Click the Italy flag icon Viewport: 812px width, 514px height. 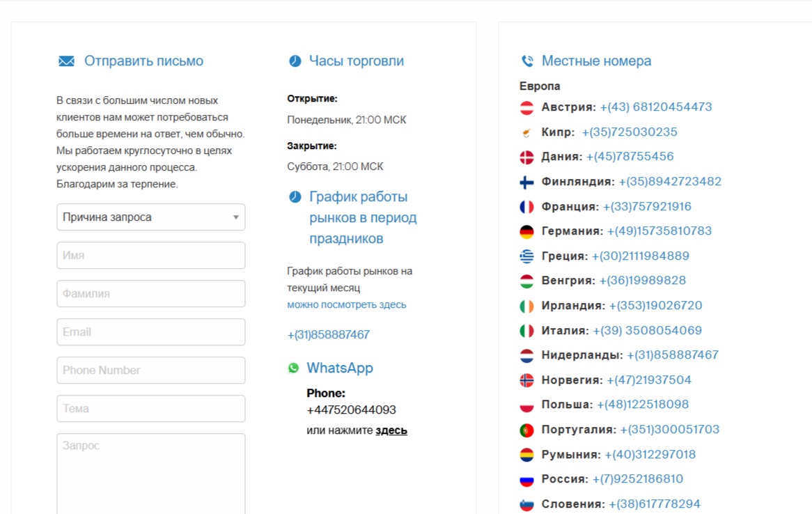click(x=526, y=330)
